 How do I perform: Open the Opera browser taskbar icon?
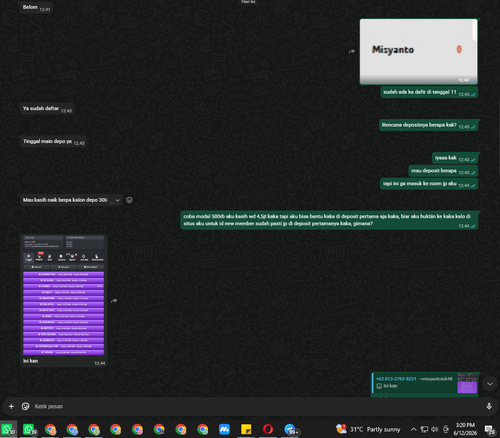pos(268,429)
